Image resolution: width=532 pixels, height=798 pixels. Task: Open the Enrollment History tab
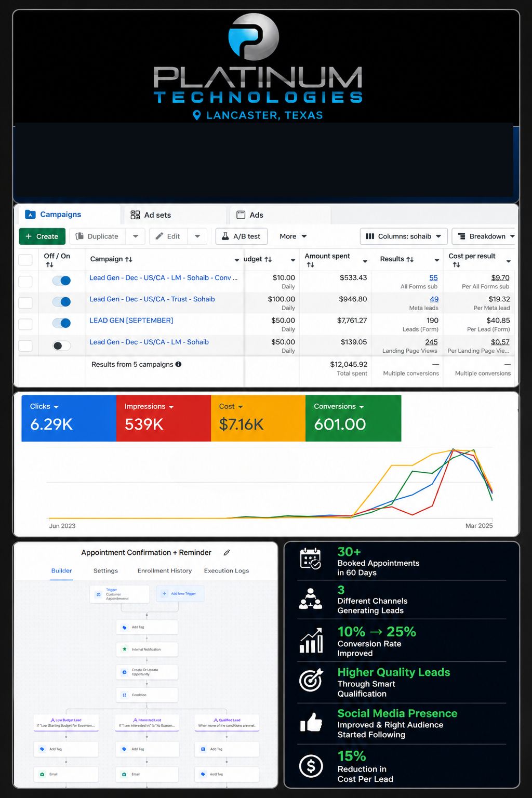(165, 570)
